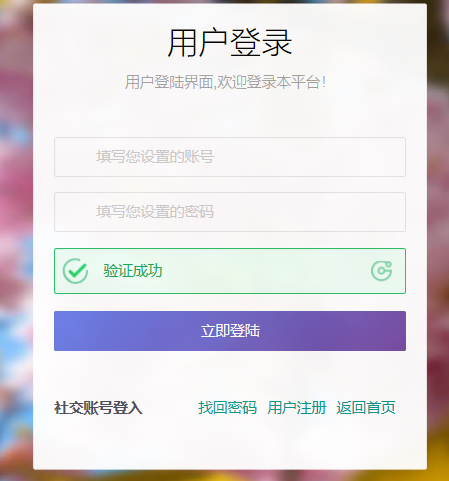Screen dimensions: 449x481
Task: Focus the 填写您设置的账号 account field
Action: click(x=230, y=157)
